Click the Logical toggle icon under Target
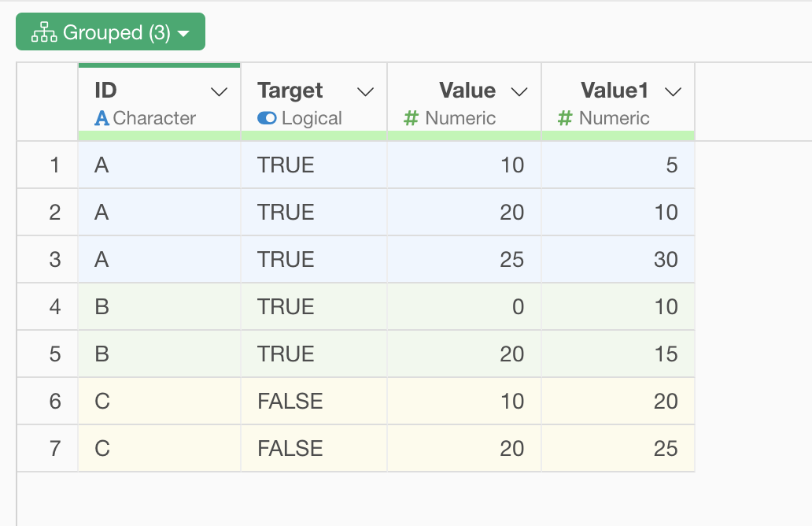 (267, 118)
